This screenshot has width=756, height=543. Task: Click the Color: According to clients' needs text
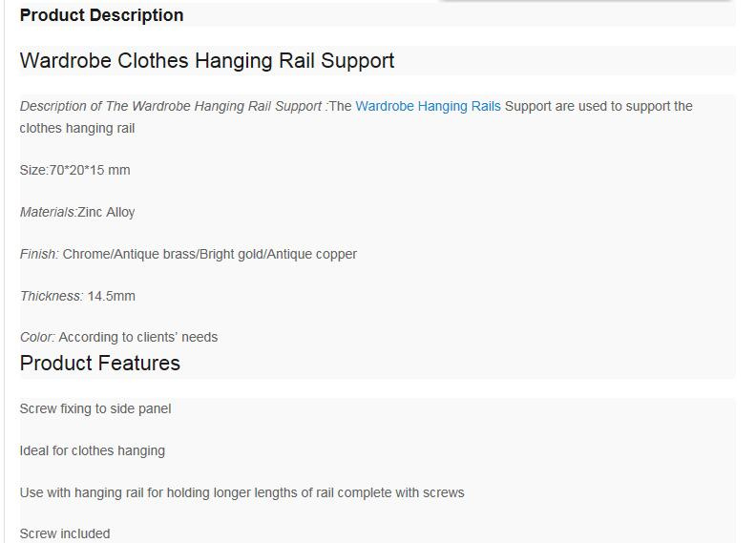point(118,337)
